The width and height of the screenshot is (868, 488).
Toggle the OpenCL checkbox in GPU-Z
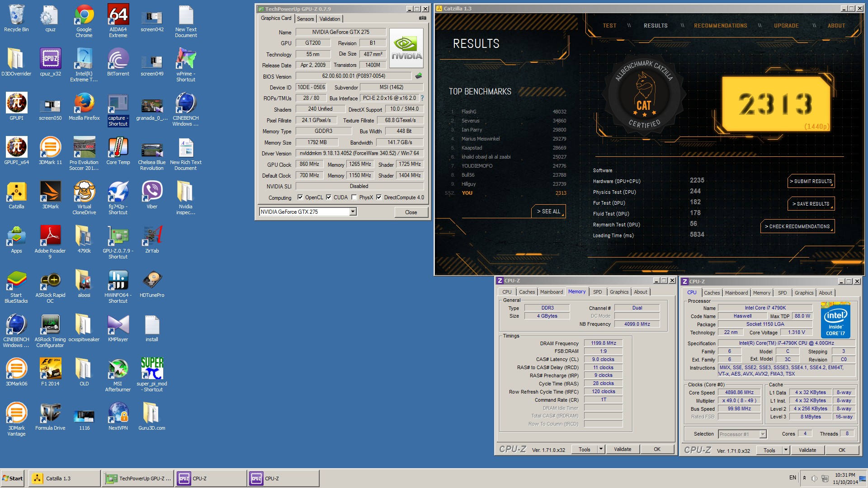point(300,197)
